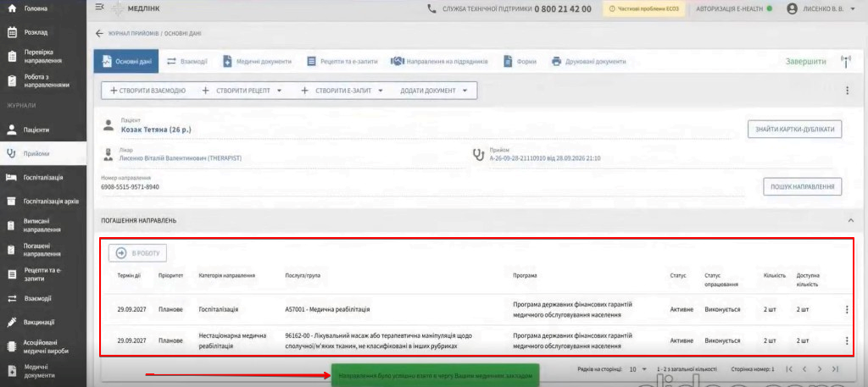Click the Номер направлення input field
Screen dimensions: 868x387
[x=422, y=187]
